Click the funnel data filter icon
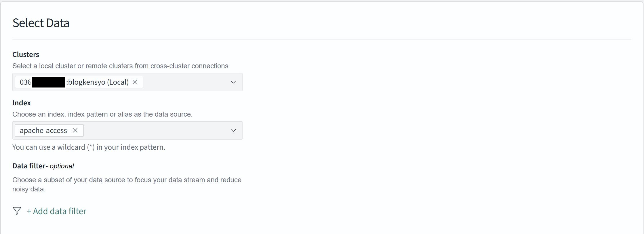This screenshot has width=644, height=234. tap(17, 211)
